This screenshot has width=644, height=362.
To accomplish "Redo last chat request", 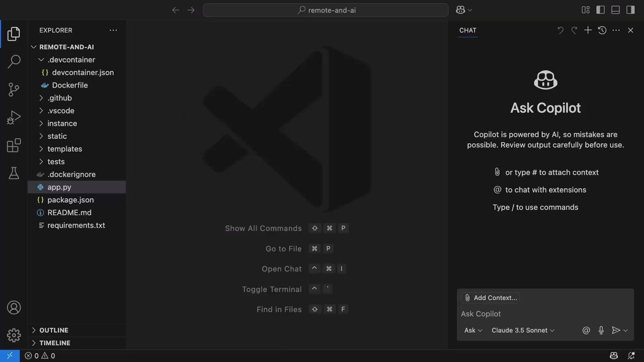I will [x=574, y=30].
